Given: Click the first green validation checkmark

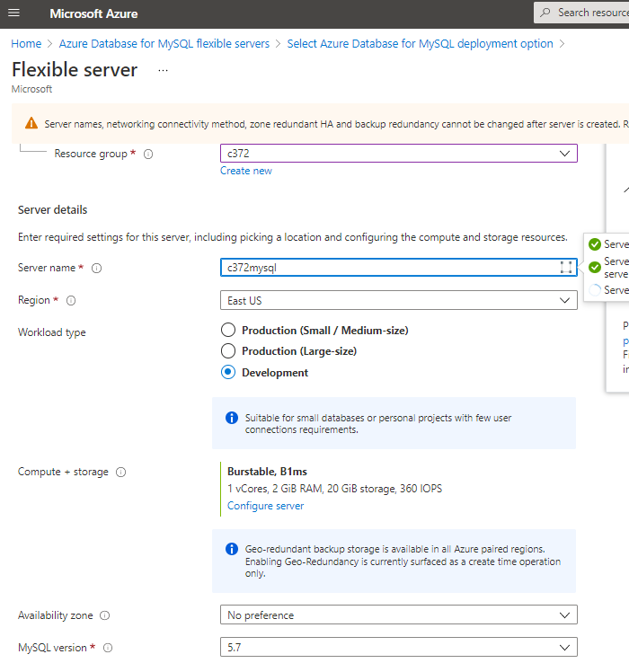Looking at the screenshot, I should [595, 244].
